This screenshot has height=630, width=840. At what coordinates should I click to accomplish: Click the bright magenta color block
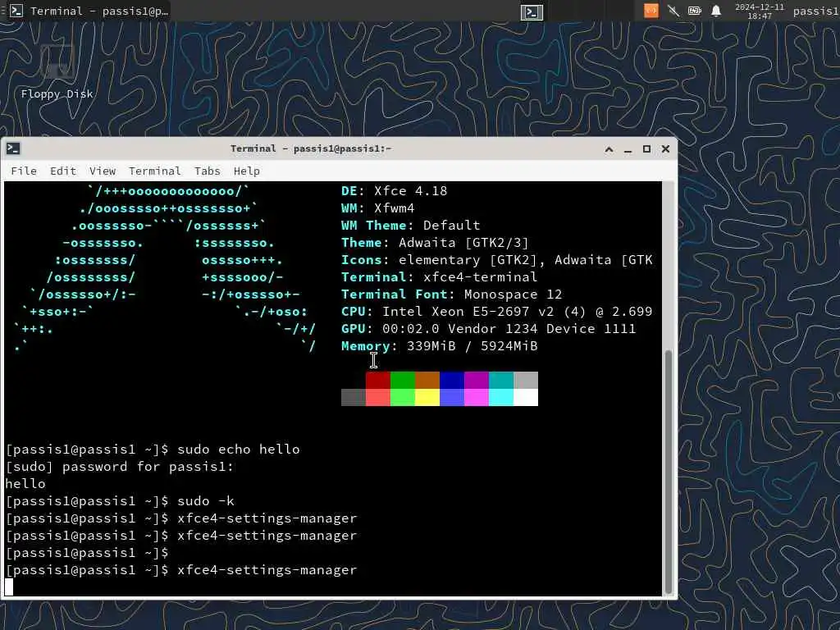coord(477,397)
